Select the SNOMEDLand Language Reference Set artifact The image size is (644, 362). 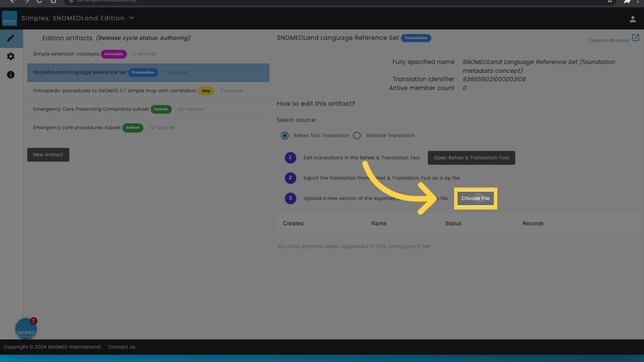click(148, 72)
